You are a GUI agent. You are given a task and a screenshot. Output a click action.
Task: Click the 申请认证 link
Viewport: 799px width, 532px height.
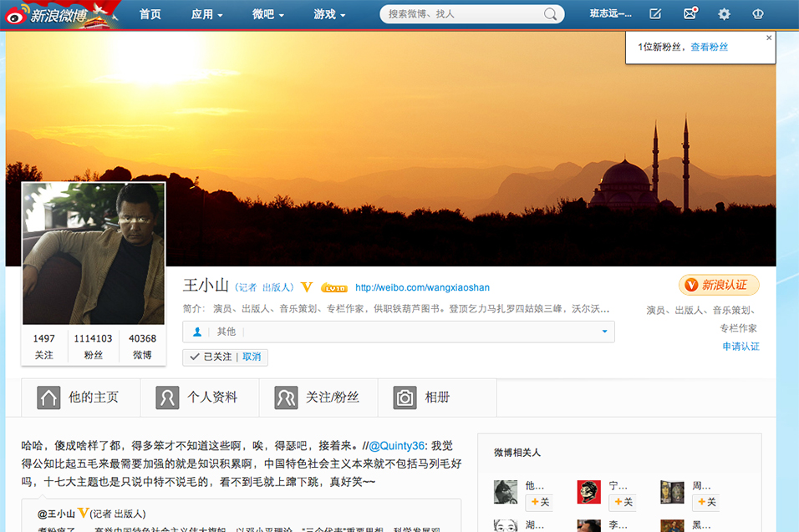740,347
